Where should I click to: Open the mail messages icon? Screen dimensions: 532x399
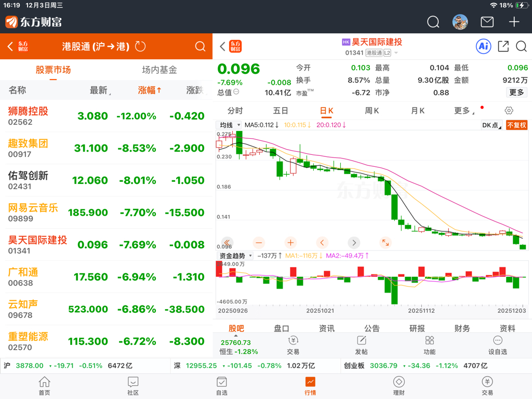pos(487,22)
